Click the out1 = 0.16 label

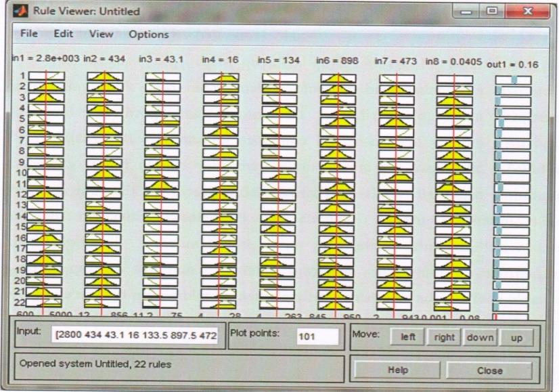click(x=513, y=64)
